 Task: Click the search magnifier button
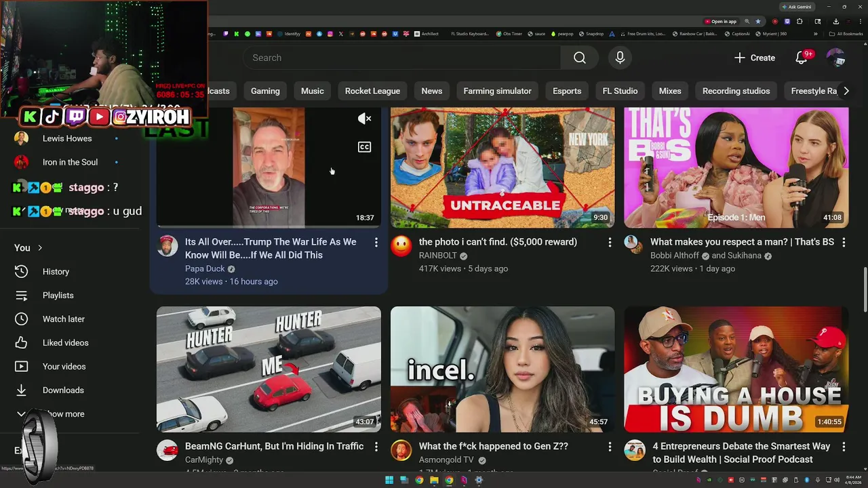click(579, 58)
